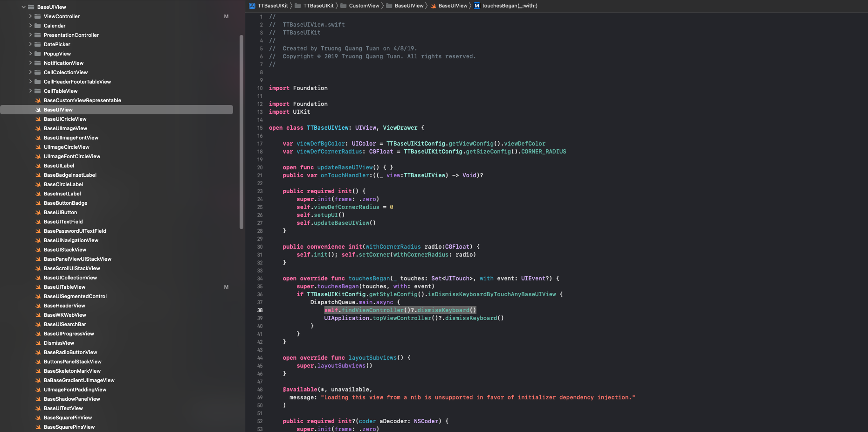Expand the CellHeaderFooterTableView folder
The width and height of the screenshot is (868, 432).
tap(30, 82)
